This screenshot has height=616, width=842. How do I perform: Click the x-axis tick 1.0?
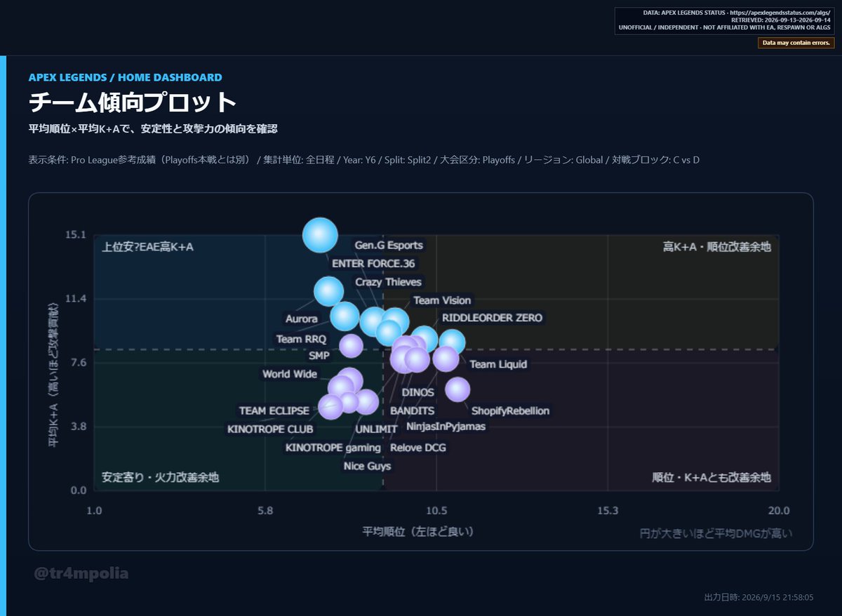[94, 511]
